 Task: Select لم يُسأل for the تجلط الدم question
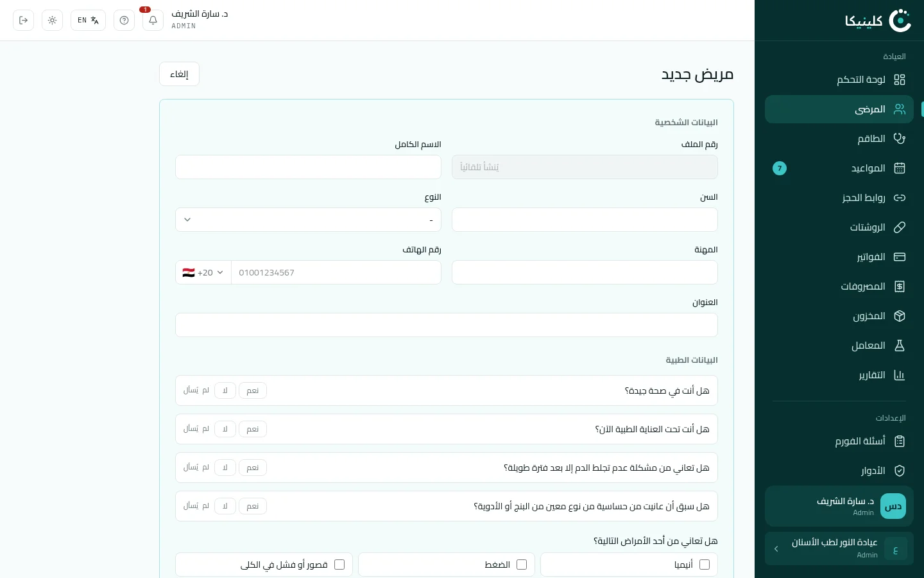tap(196, 468)
